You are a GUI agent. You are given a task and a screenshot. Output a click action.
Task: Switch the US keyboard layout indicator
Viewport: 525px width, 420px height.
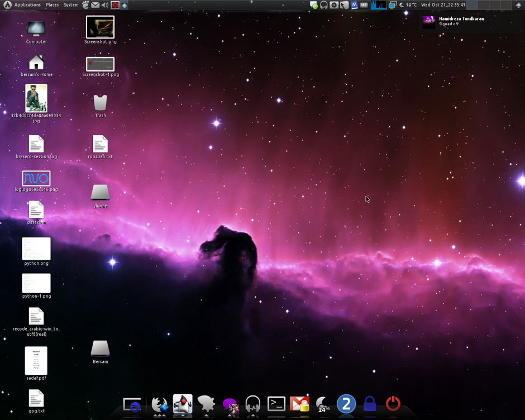(x=364, y=4)
